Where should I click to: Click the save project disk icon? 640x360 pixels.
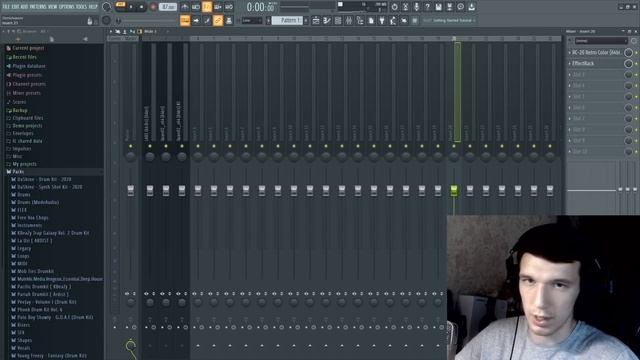pyautogui.click(x=438, y=7)
